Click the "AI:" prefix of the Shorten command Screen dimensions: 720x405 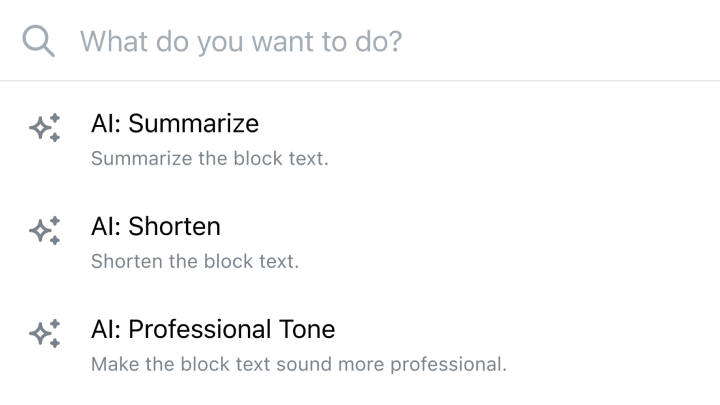tap(106, 226)
